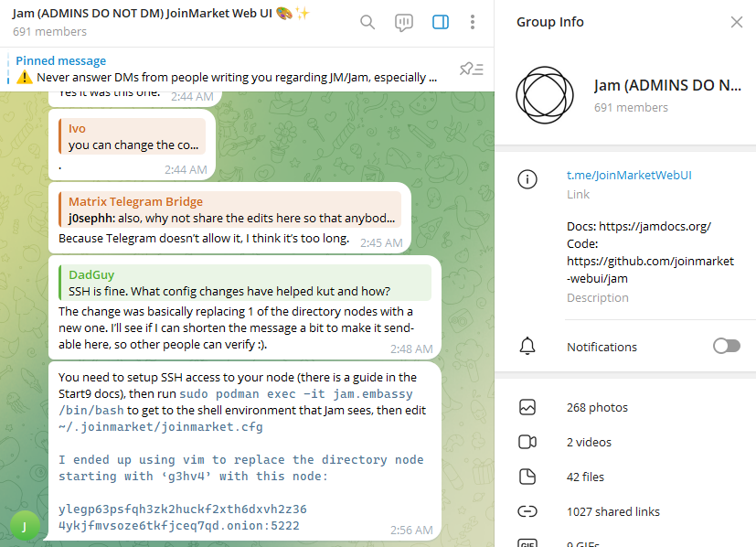Click the video camera icon
The height and width of the screenshot is (547, 756).
tap(527, 442)
